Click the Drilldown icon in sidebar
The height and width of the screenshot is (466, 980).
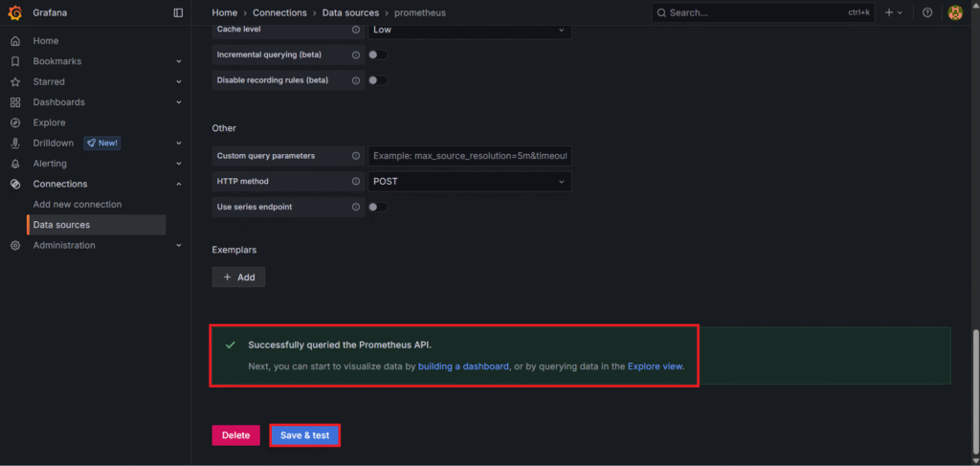click(15, 143)
